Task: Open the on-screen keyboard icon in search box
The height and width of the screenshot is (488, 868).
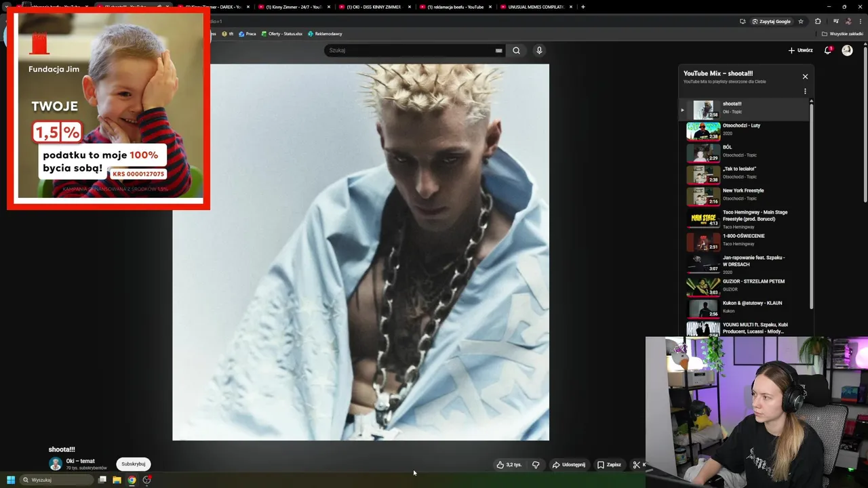Action: 498,50
